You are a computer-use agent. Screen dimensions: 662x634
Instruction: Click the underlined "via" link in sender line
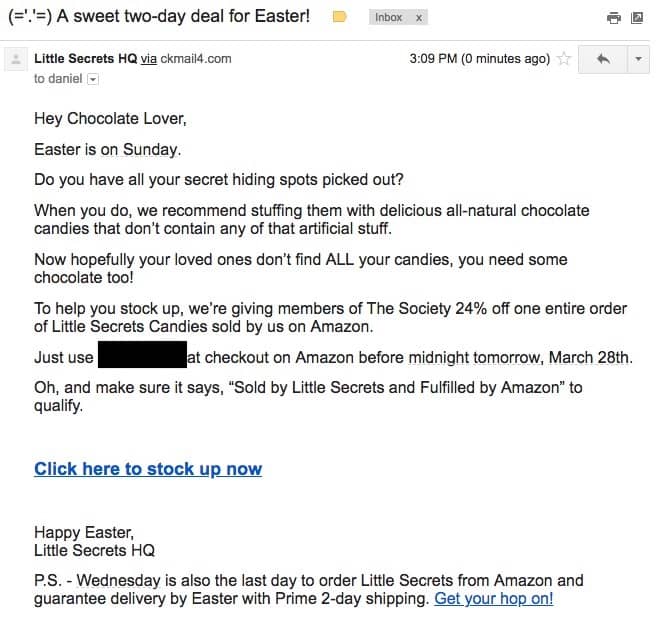coord(149,59)
